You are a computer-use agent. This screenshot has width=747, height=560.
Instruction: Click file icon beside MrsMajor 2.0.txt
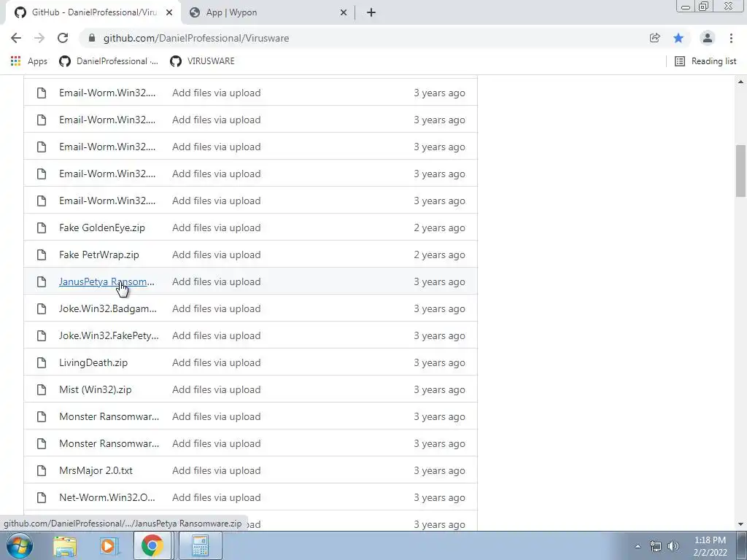point(42,470)
